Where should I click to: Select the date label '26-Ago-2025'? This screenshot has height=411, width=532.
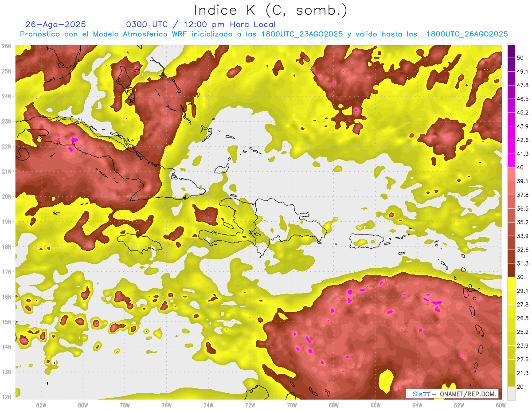click(56, 24)
